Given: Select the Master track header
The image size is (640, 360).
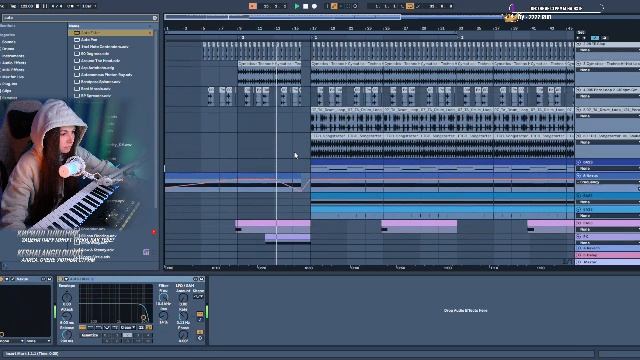Looking at the screenshot, I should point(608,262).
